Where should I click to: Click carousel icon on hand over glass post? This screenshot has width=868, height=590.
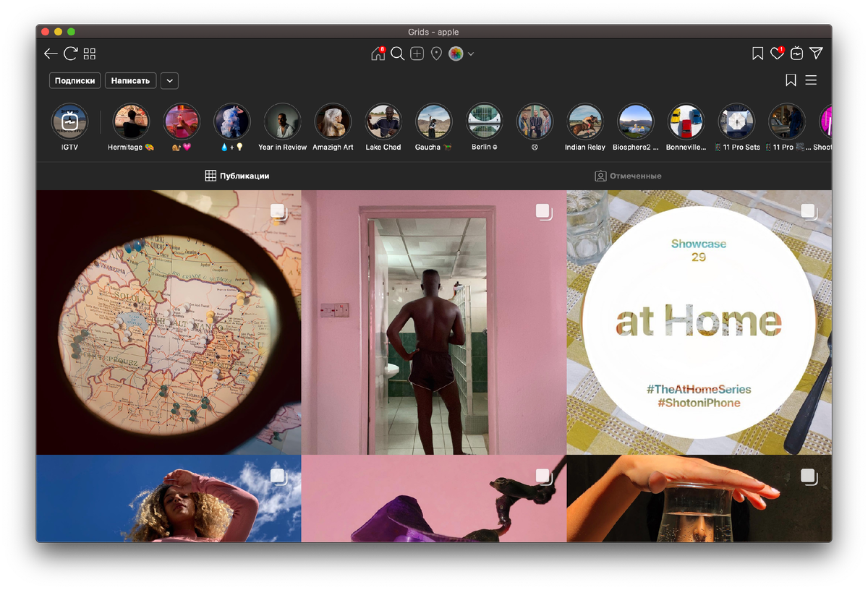809,476
